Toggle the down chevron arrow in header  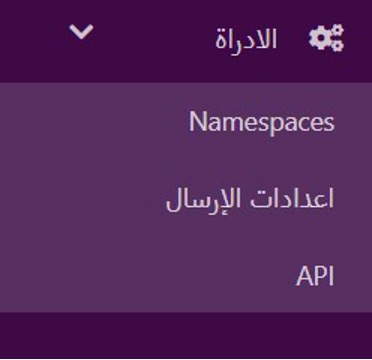tap(81, 32)
